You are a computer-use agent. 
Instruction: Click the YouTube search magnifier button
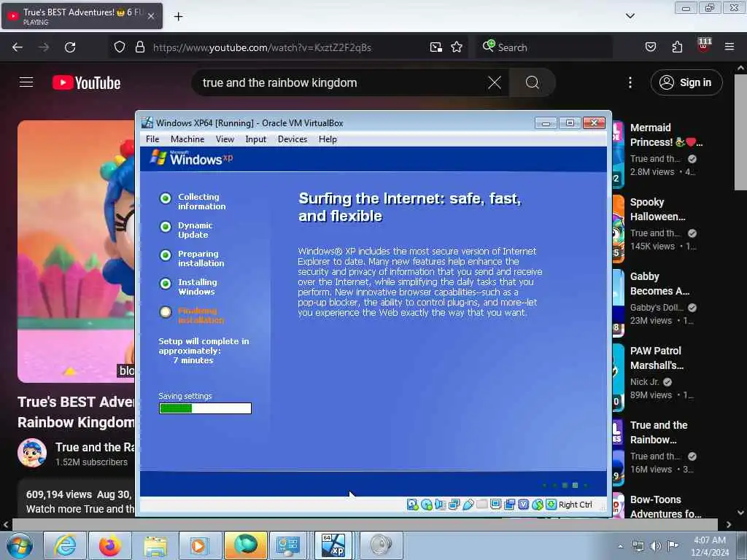[532, 82]
